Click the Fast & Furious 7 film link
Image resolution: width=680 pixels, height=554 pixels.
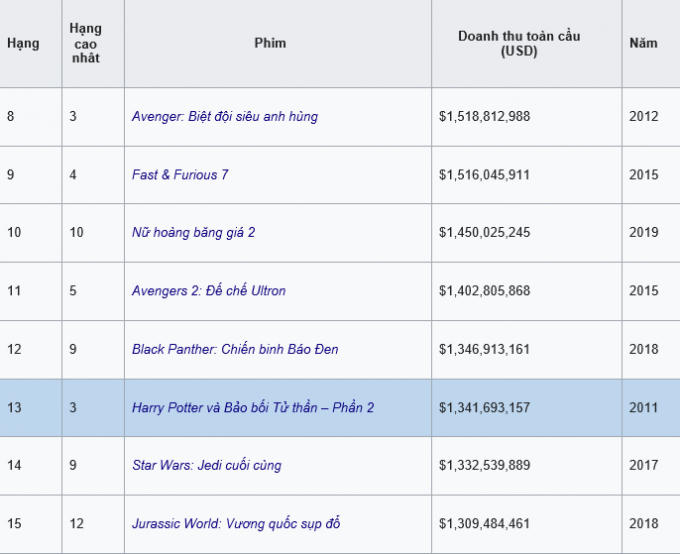[x=180, y=174]
